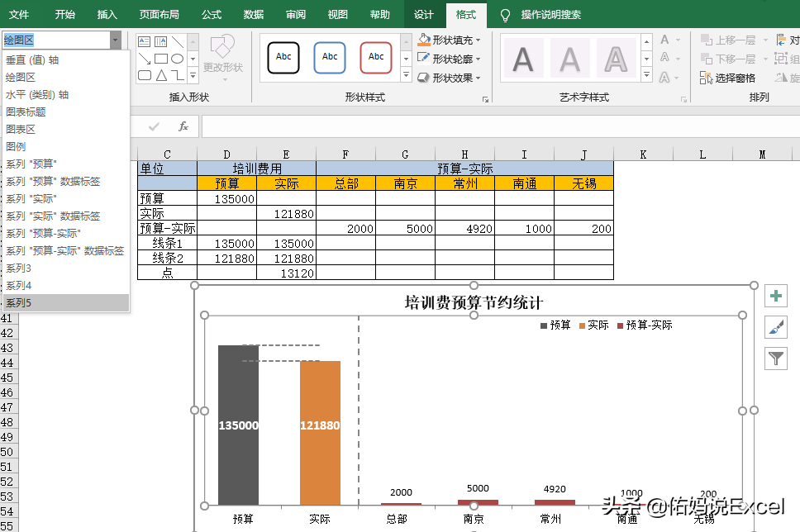Select the diagonal line shape
800x532 pixels.
coord(177,42)
